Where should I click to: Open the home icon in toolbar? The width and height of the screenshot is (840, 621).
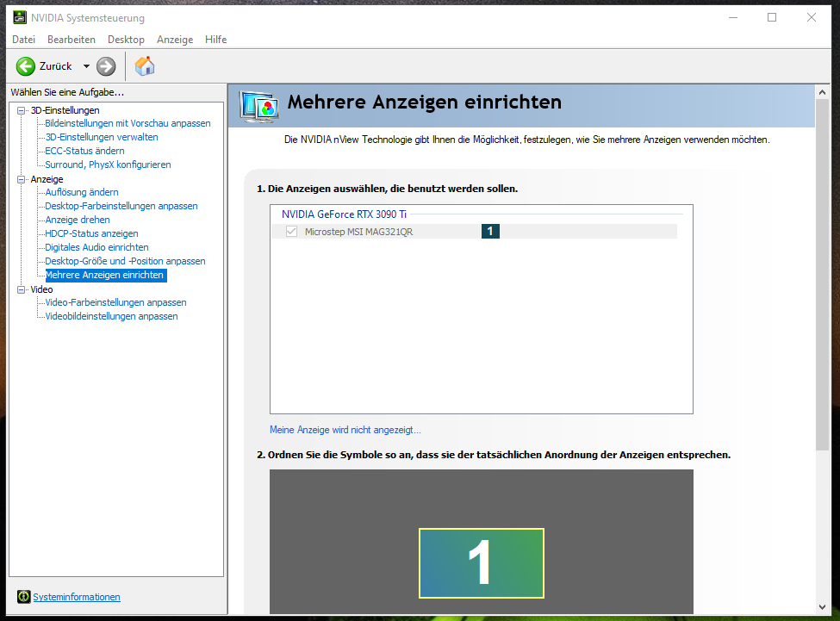[145, 66]
